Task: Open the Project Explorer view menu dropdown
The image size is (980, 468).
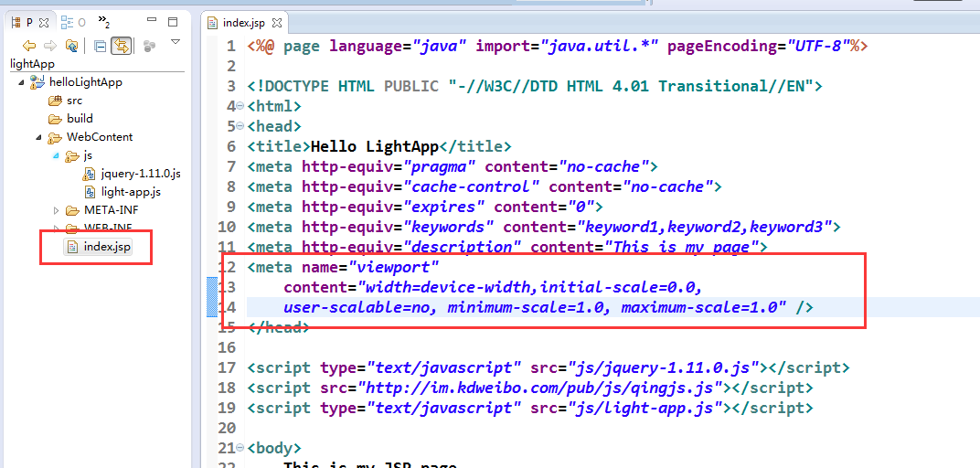Action: (175, 43)
